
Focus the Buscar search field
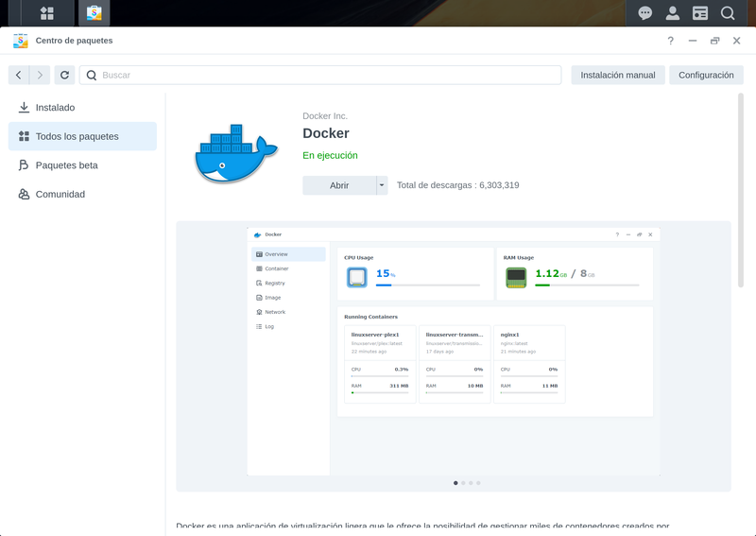pos(320,75)
